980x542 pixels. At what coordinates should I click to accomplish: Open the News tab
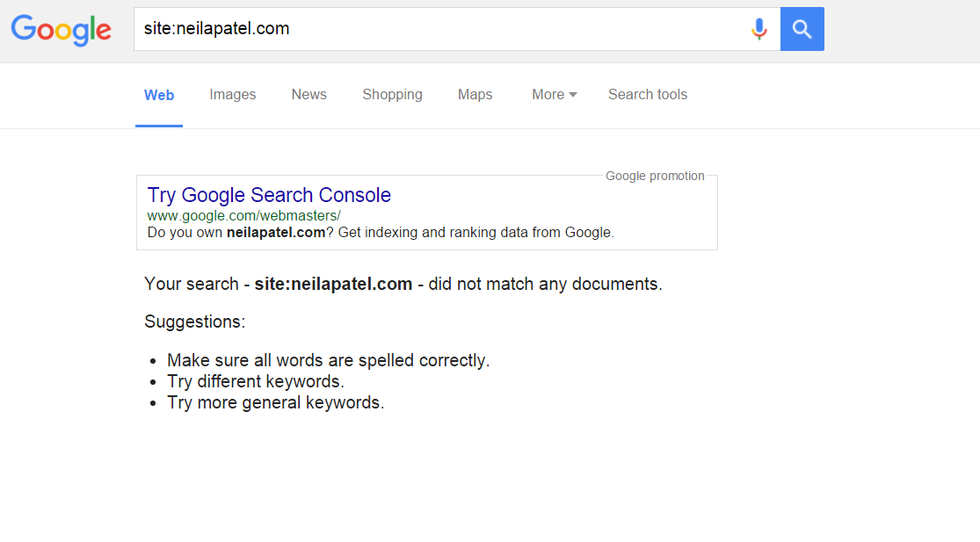309,95
